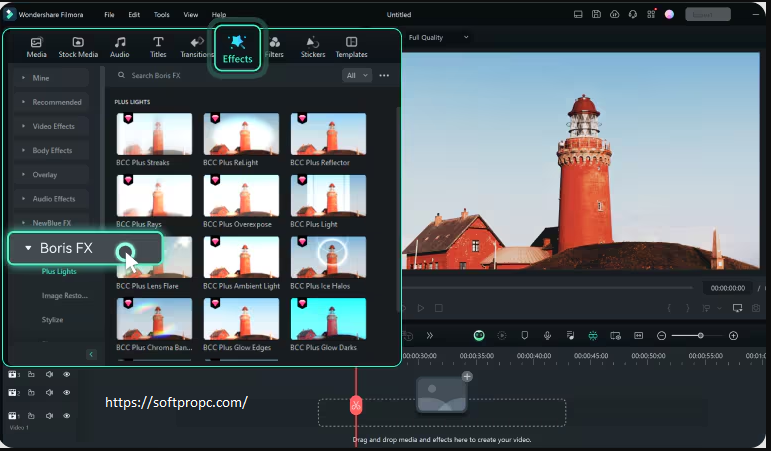771x451 pixels.
Task: Click zoom-to-fit timeline icon
Action: pyautogui.click(x=638, y=335)
